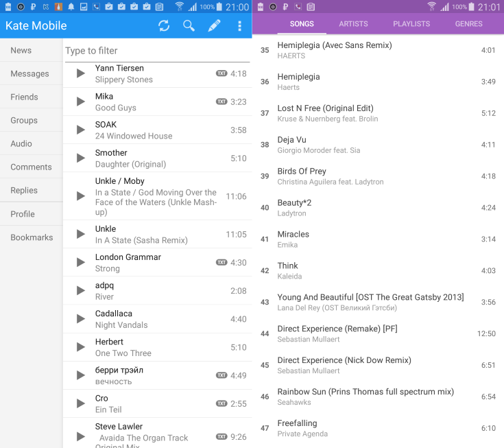Viewport: 504px width, 448px height.
Task: Select Direct Experience (Nick Dow Remix)
Action: click(x=378, y=366)
